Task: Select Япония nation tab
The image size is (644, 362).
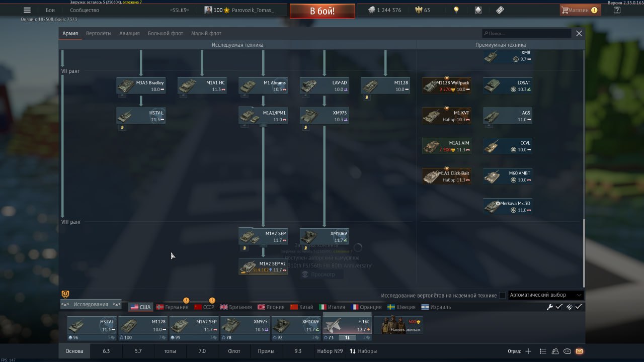Action: pos(271,307)
